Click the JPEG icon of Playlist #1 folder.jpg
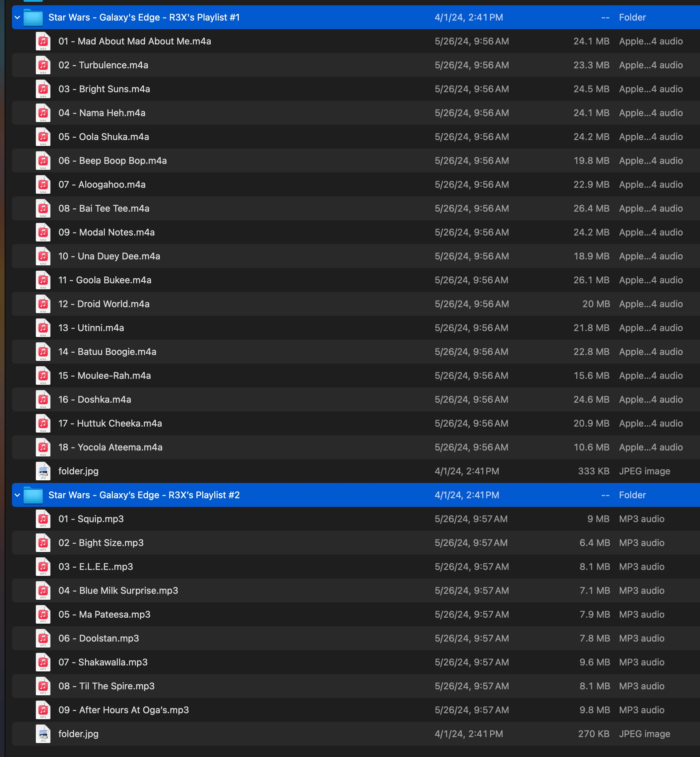Image resolution: width=700 pixels, height=757 pixels. click(43, 471)
